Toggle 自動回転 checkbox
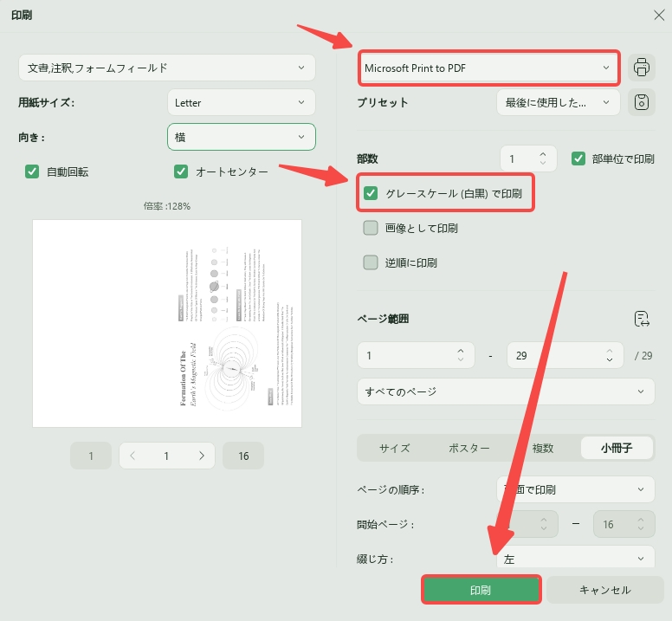 (x=32, y=171)
